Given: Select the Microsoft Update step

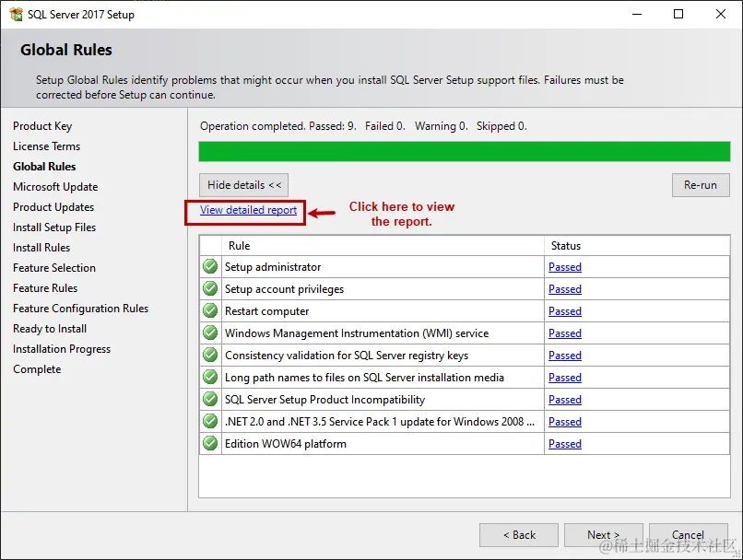Looking at the screenshot, I should point(55,187).
